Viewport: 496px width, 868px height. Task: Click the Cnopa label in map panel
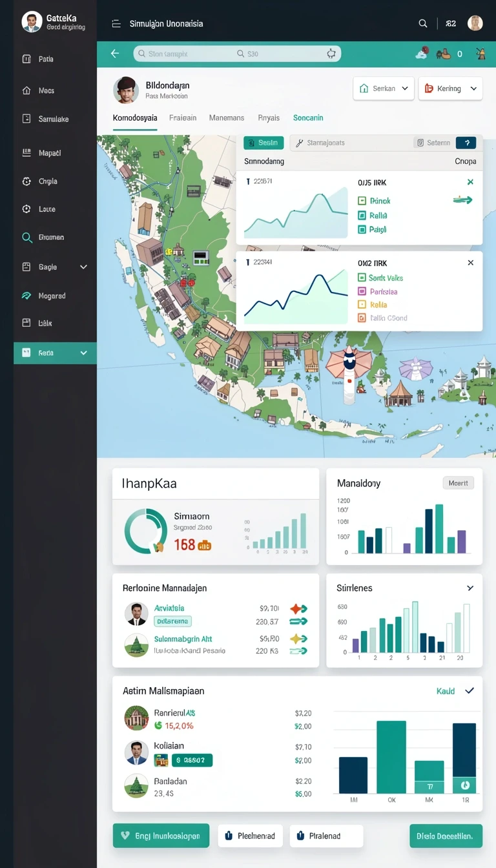tap(465, 161)
